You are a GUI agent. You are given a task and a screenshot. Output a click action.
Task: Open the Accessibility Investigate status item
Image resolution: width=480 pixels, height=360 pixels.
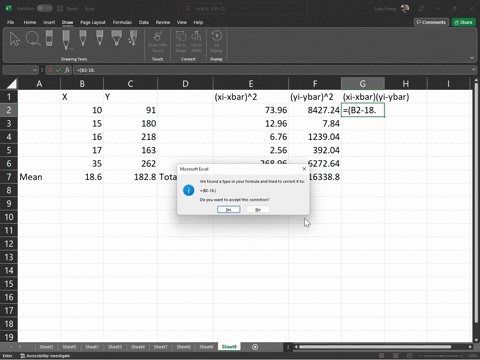click(x=45, y=356)
